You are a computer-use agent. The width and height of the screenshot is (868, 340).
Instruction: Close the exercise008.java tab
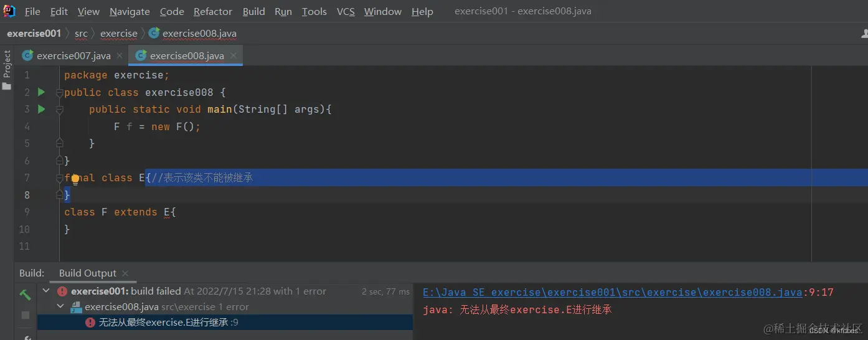[x=234, y=55]
